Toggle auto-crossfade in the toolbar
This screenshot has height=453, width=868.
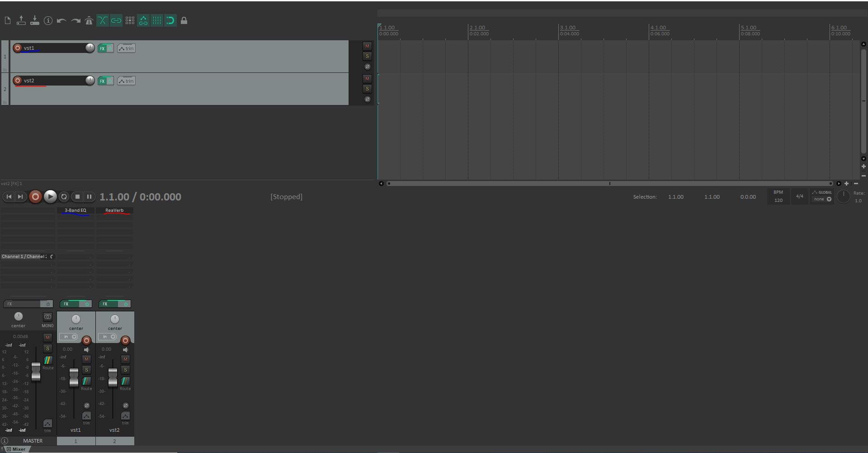[x=103, y=20]
